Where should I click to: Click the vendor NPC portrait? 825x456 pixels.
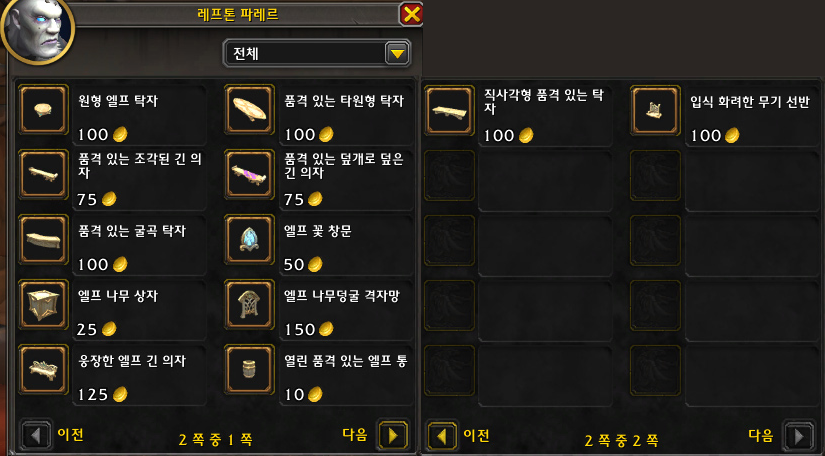[x=37, y=29]
